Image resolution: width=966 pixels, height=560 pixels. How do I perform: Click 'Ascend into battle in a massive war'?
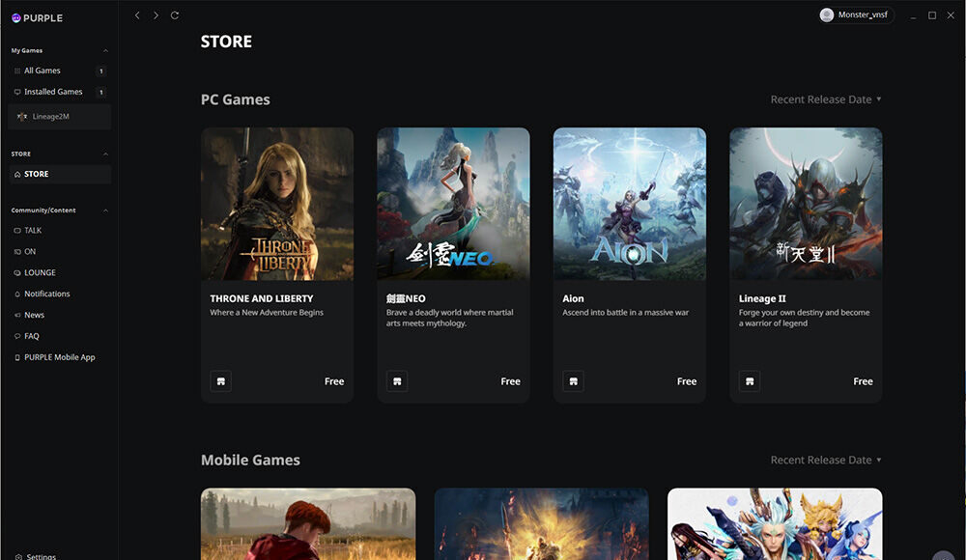[x=625, y=312]
